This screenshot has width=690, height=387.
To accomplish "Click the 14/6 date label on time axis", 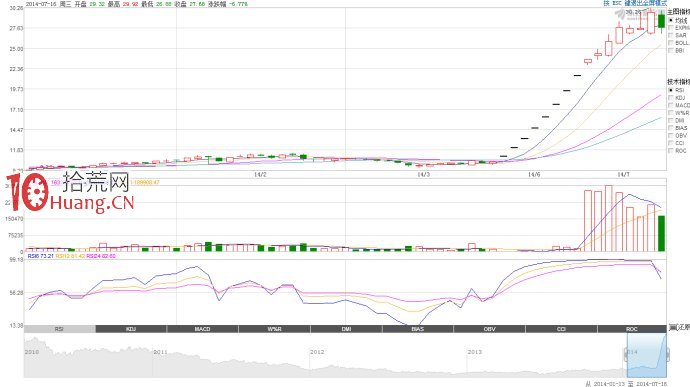I will (534, 175).
